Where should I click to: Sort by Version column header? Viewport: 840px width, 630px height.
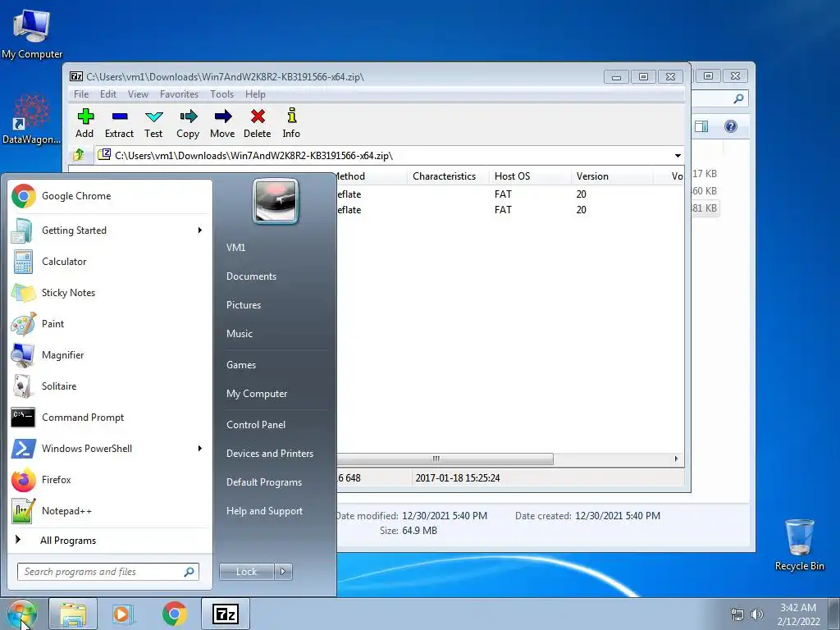pos(612,176)
